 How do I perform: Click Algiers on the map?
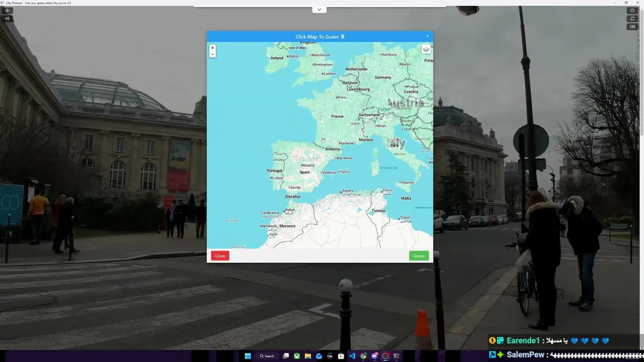coord(347,191)
